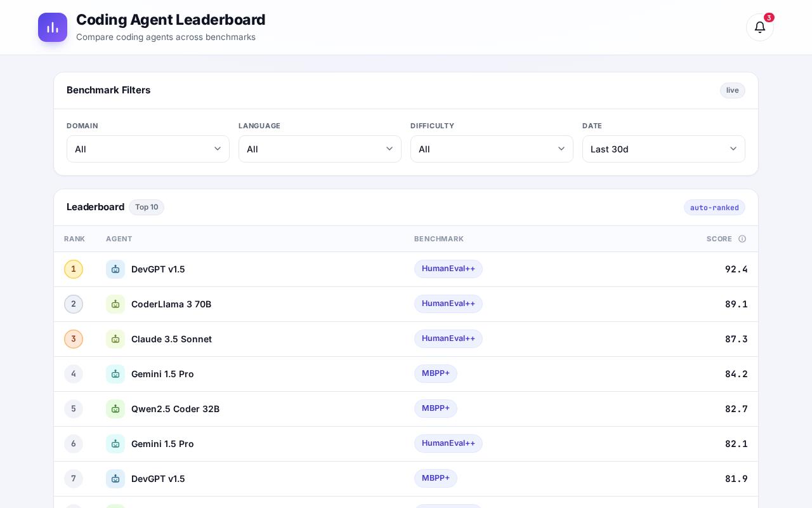The width and height of the screenshot is (812, 508).
Task: Click the rank 7 badge
Action: [74, 479]
